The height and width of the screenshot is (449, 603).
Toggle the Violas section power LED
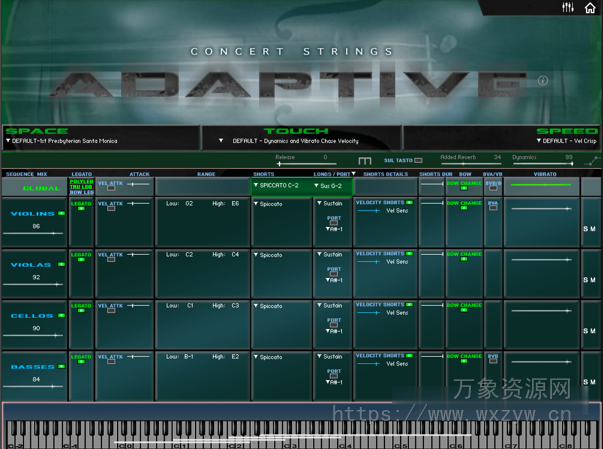point(61,264)
